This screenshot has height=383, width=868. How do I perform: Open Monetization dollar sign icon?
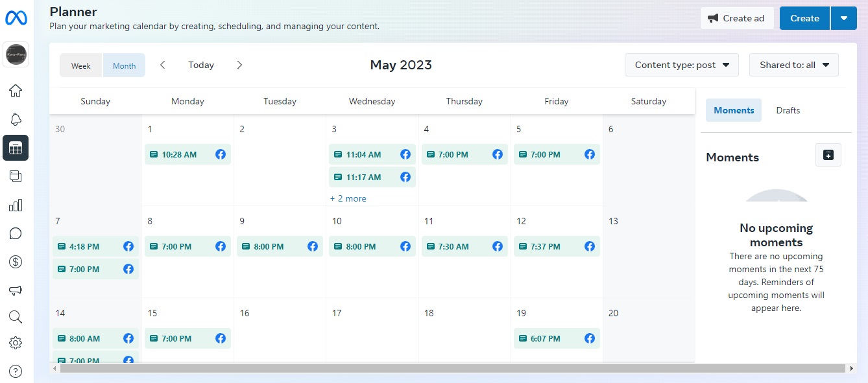16,262
